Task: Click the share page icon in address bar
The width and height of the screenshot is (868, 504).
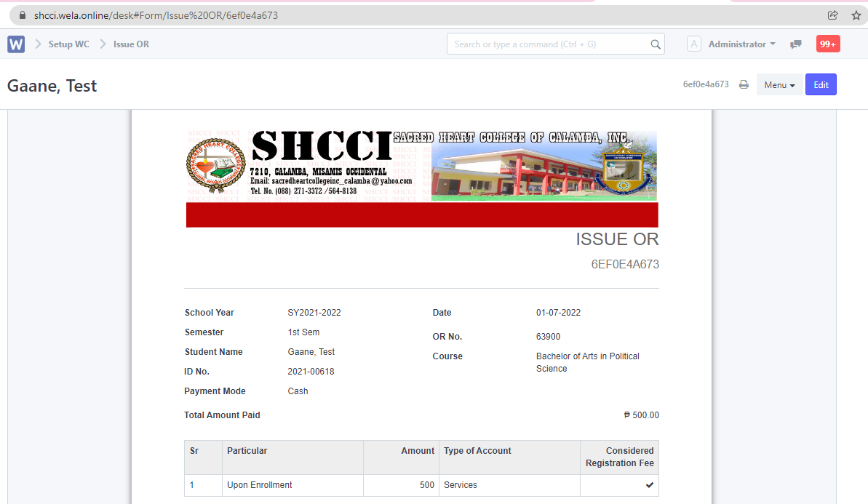Action: 833,15
